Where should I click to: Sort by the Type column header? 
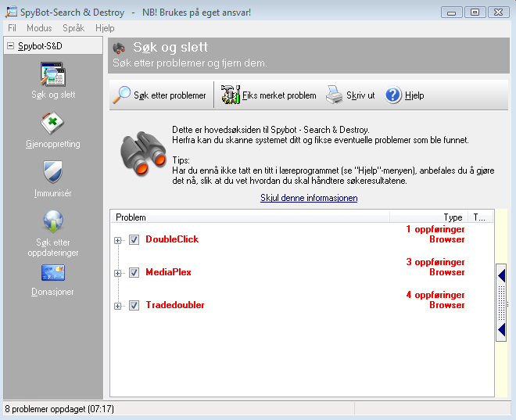click(428, 217)
